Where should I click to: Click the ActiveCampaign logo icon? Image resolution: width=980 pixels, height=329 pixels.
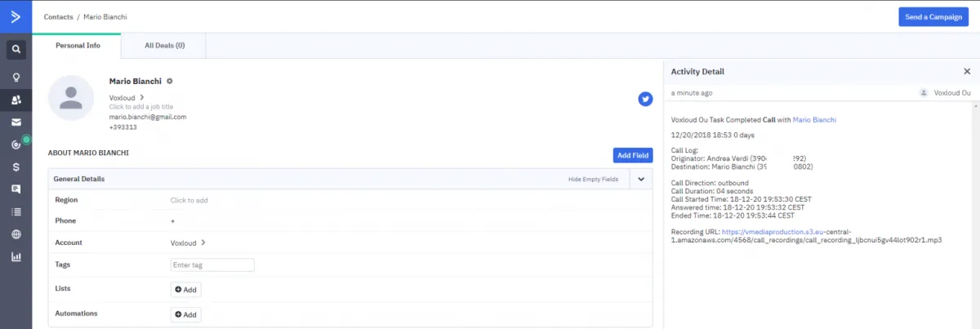(x=16, y=16)
